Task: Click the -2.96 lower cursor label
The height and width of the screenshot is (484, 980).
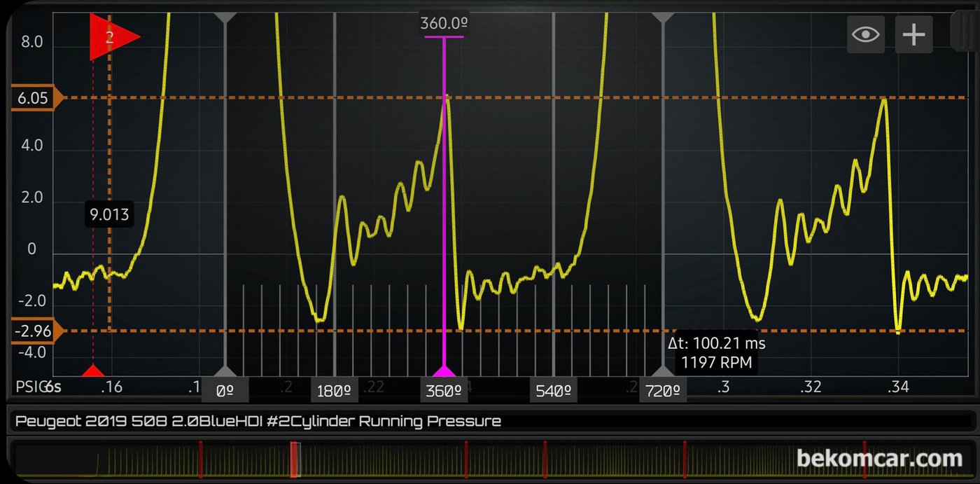Action: point(34,331)
